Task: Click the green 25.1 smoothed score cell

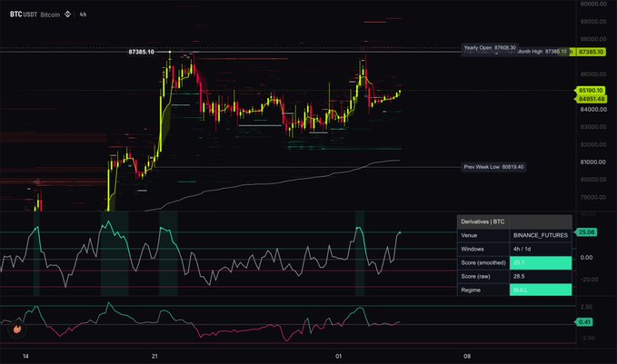Action: 541,262
